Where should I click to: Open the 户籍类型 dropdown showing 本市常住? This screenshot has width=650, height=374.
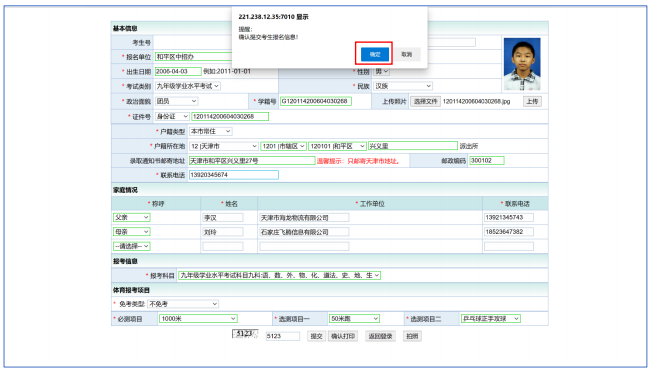tap(210, 131)
